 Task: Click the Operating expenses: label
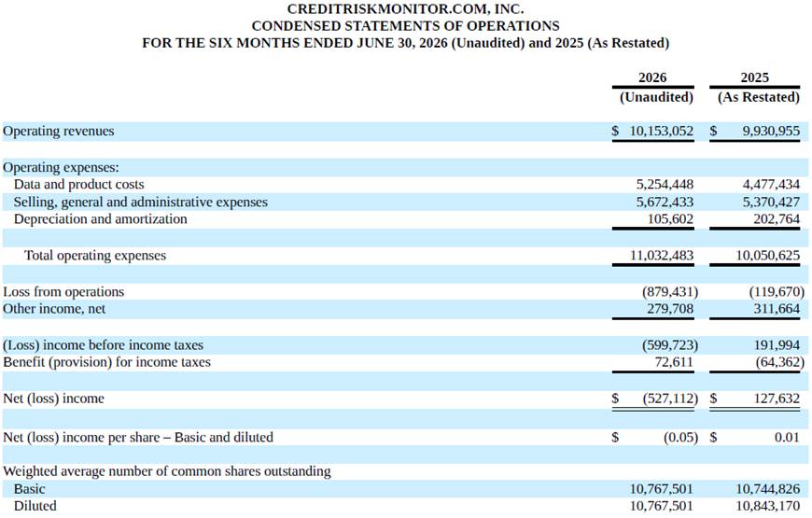tap(61, 167)
